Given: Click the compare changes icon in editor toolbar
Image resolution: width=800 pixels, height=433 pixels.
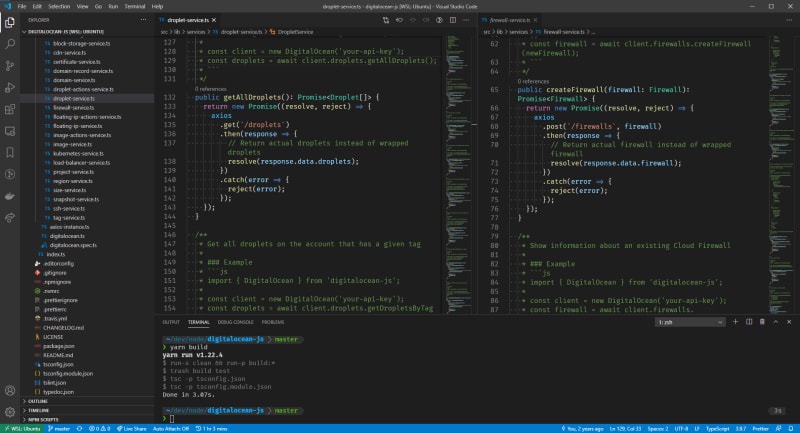Looking at the screenshot, I should pyautogui.click(x=386, y=20).
